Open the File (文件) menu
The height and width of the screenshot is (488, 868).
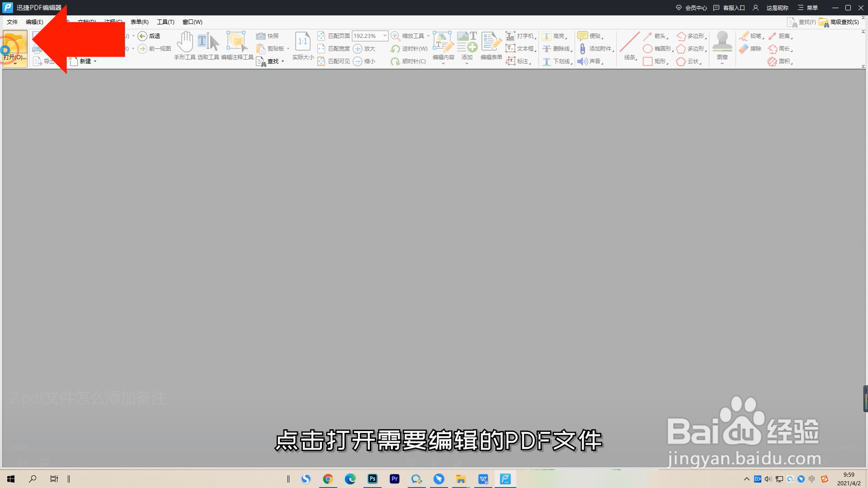[x=12, y=22]
